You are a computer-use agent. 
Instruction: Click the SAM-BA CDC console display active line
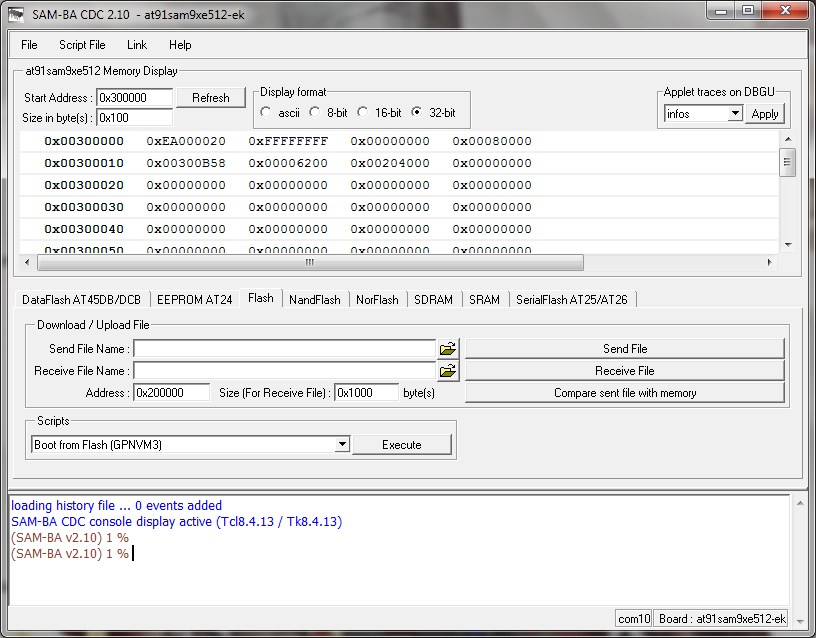[176, 521]
